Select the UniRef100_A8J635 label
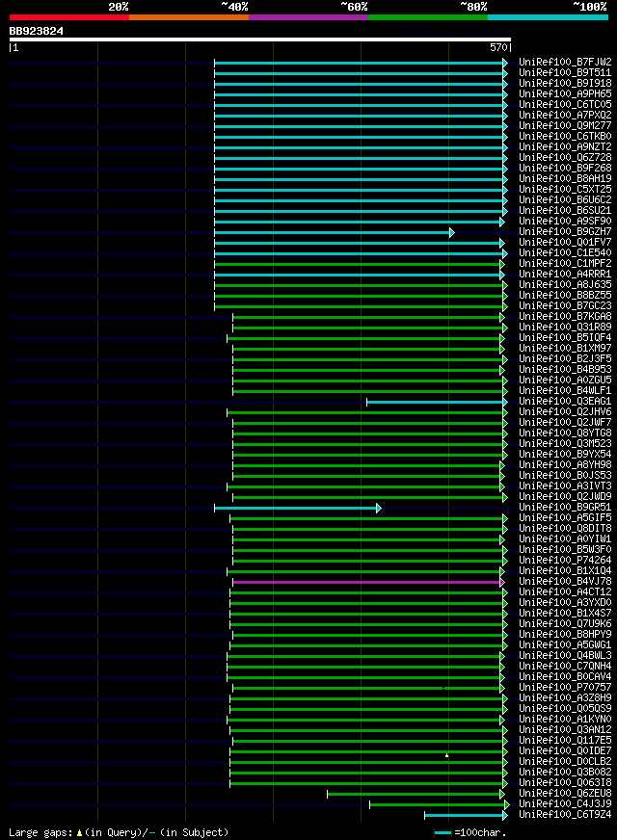 565,285
